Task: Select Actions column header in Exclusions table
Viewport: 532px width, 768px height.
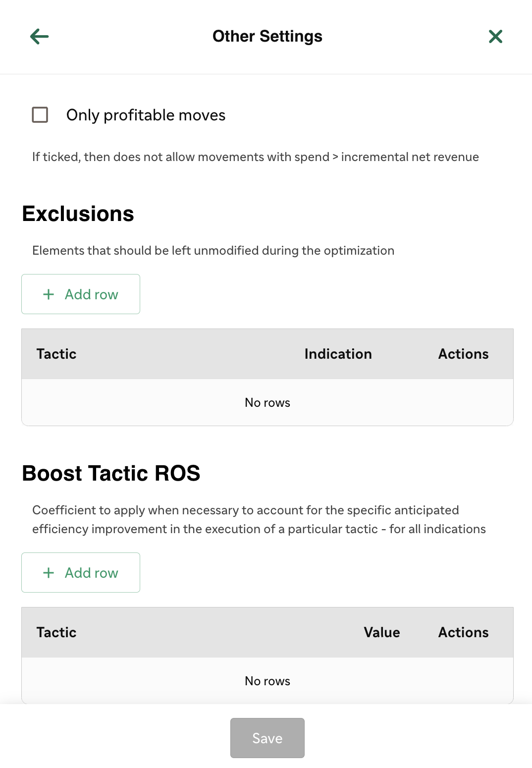Action: pyautogui.click(x=463, y=354)
